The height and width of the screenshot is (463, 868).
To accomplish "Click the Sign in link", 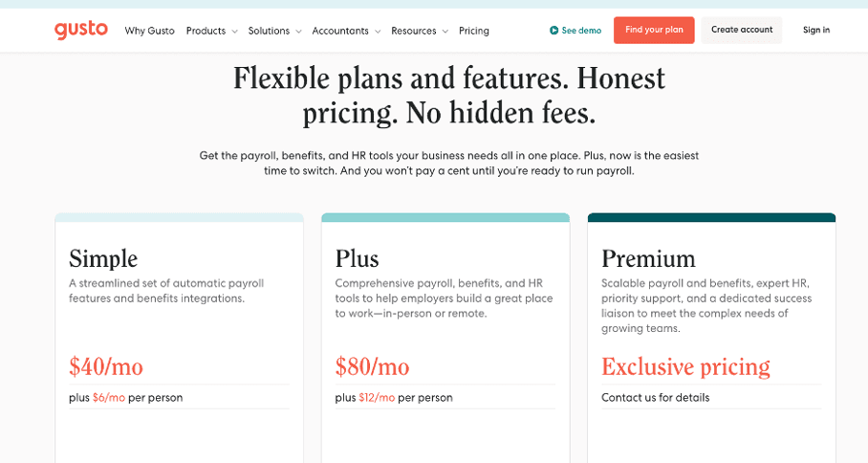I will pos(816,31).
